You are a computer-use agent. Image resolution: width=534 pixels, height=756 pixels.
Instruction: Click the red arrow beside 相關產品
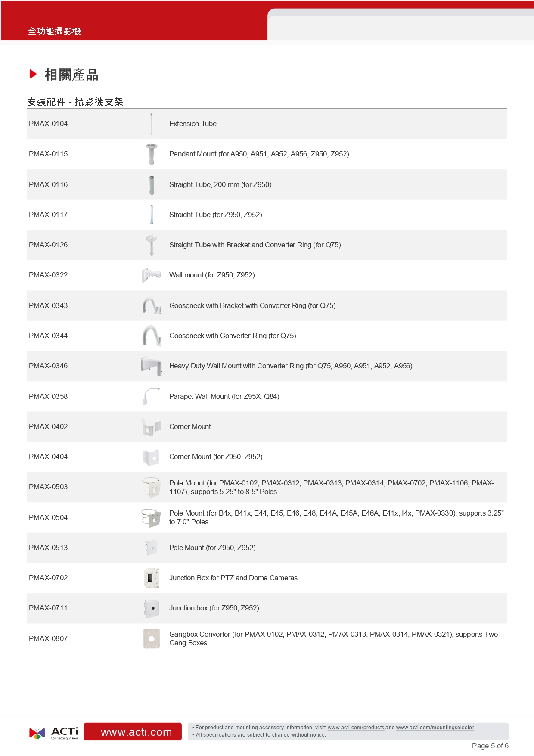(33, 74)
